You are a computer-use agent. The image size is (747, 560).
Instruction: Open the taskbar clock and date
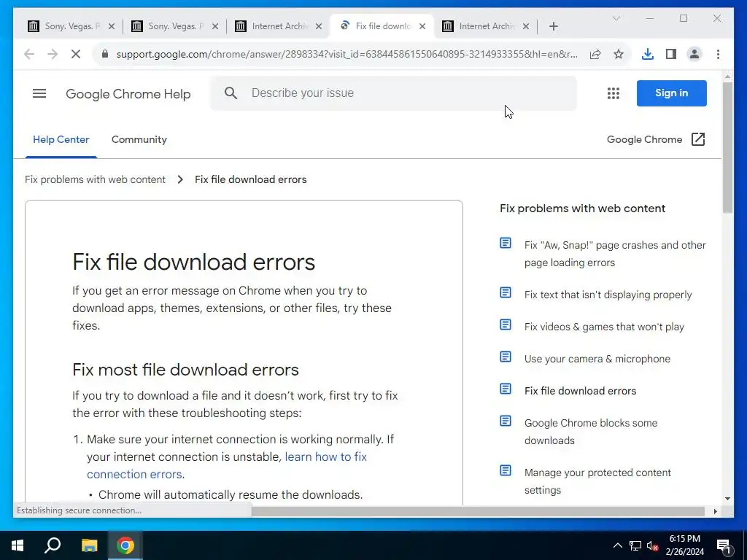pos(684,545)
